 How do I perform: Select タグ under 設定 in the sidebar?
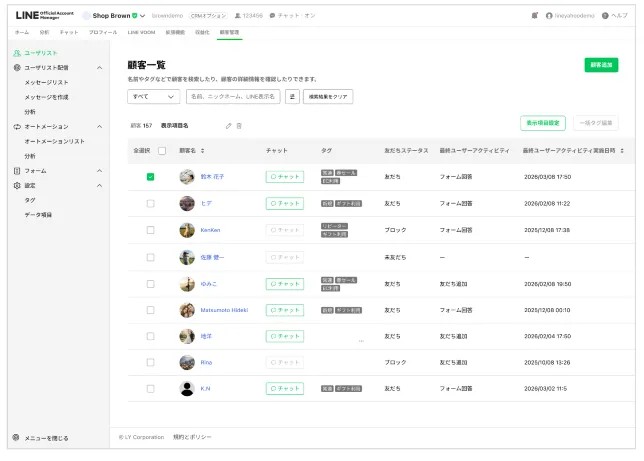[x=30, y=200]
